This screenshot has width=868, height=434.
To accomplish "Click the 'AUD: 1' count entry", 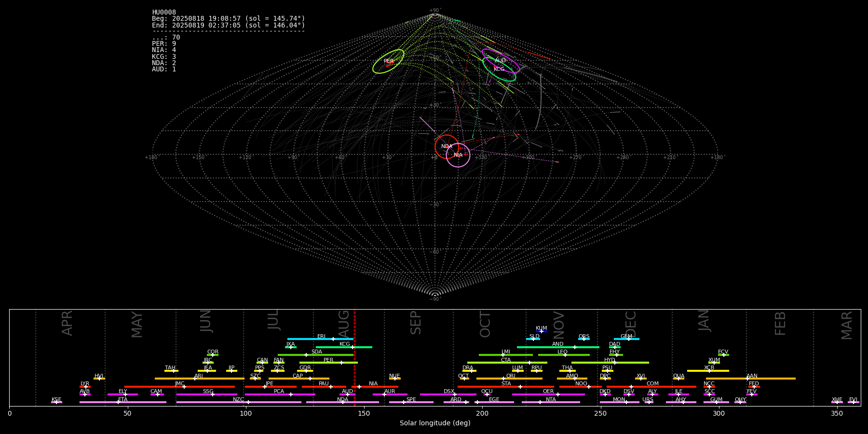I will point(164,69).
